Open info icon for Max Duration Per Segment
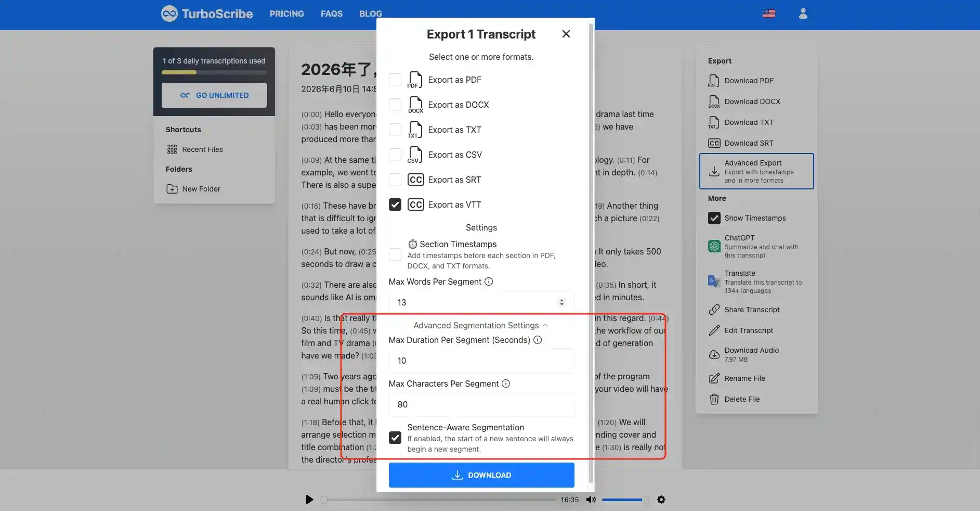Viewport: 980px width, 511px height. (538, 340)
